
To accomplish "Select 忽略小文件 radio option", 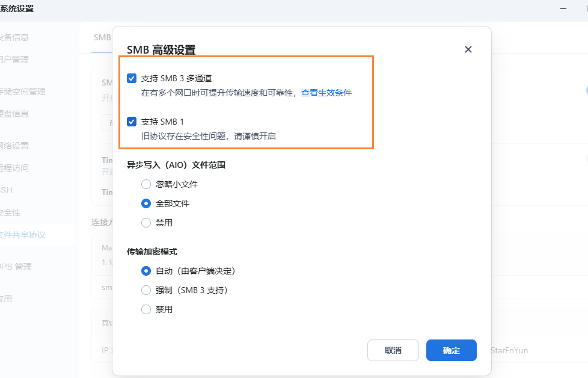I will click(x=146, y=184).
